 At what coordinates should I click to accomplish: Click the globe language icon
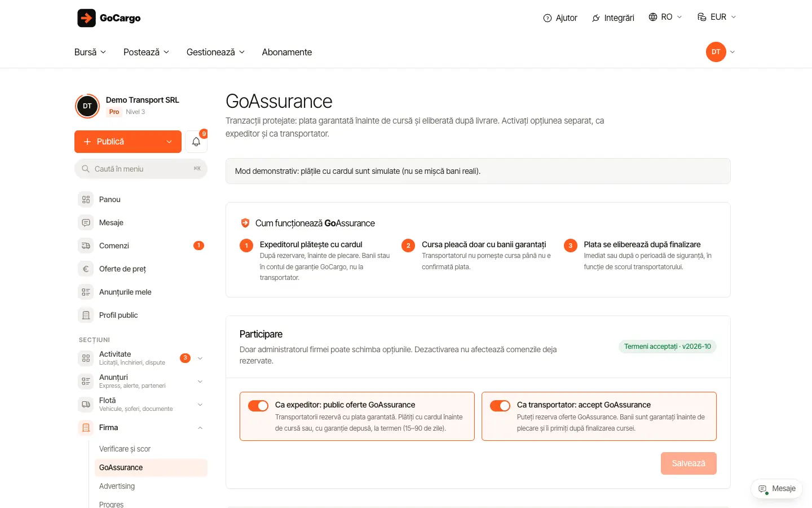[653, 17]
